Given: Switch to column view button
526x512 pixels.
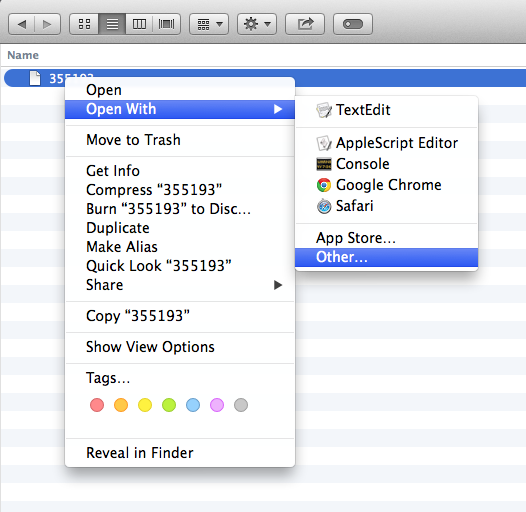Looking at the screenshot, I should [139, 24].
